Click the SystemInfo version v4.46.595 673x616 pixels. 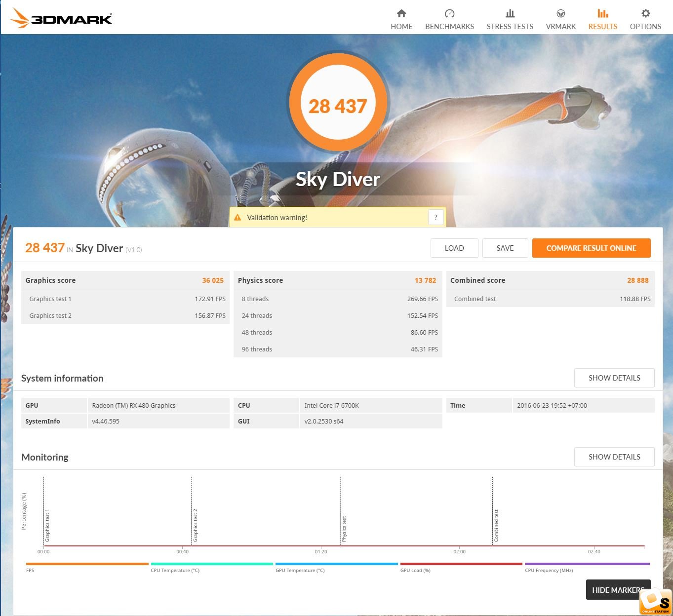coord(106,421)
